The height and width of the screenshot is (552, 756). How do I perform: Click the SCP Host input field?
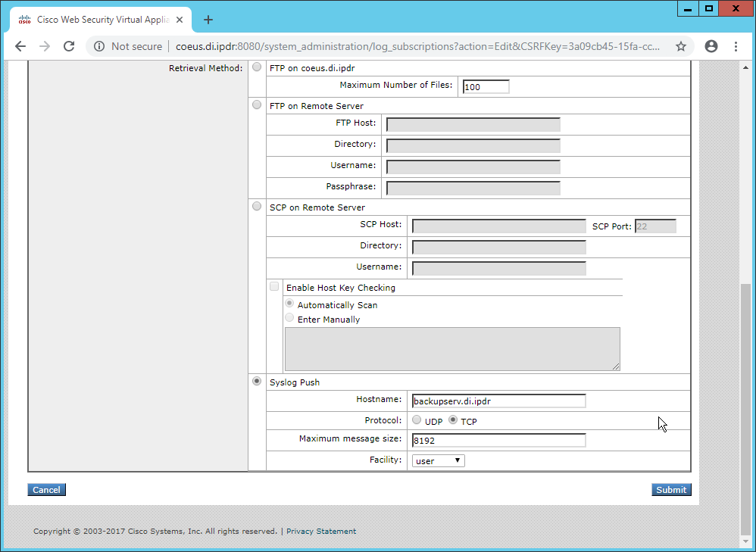point(499,226)
